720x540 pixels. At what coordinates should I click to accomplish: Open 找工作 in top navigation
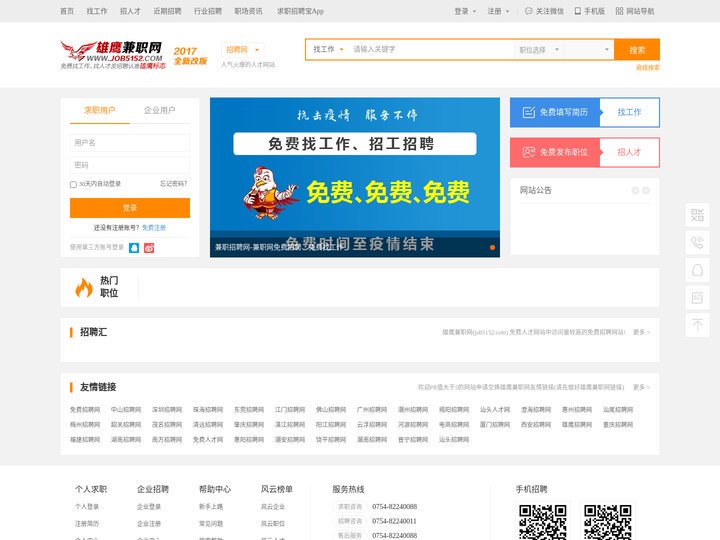(97, 11)
